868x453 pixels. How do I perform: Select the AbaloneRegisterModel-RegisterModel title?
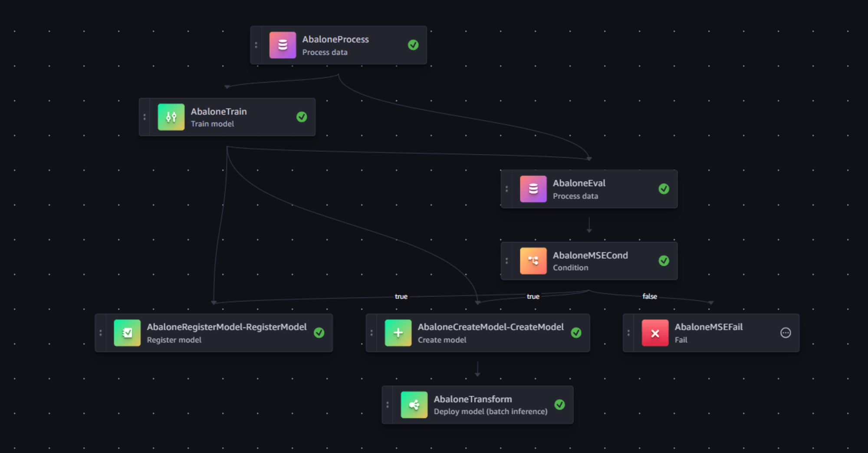click(227, 327)
